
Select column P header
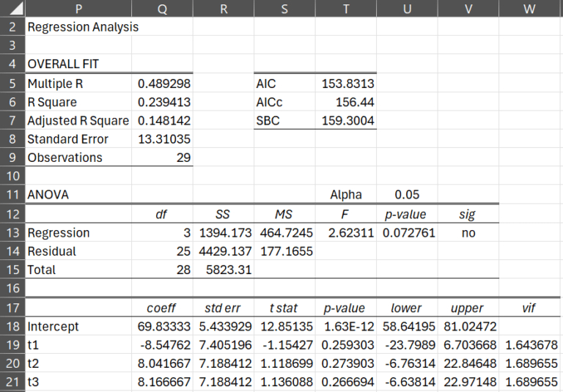point(78,8)
